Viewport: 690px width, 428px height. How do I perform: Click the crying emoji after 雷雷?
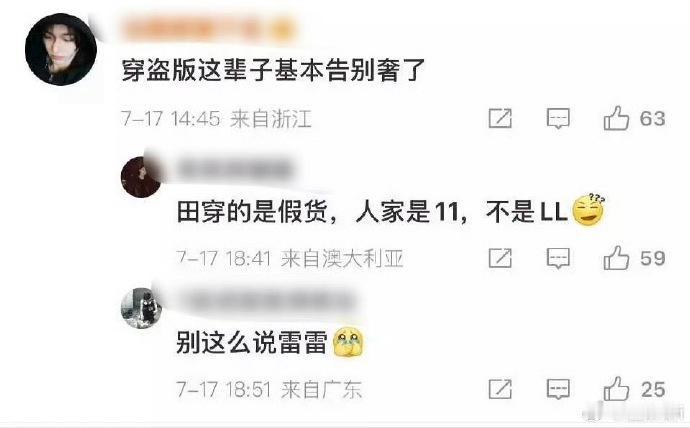pos(349,342)
